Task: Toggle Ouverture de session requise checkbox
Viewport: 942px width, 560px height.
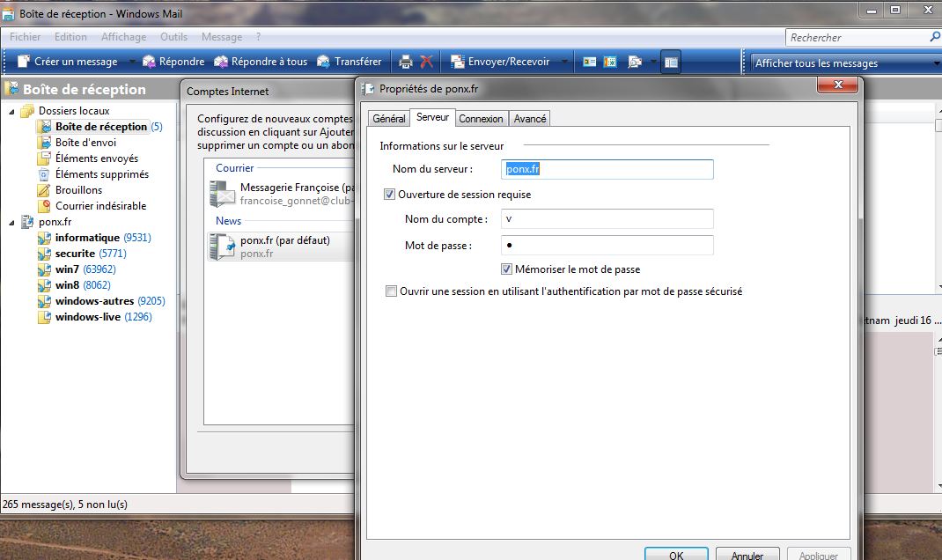Action: 389,194
